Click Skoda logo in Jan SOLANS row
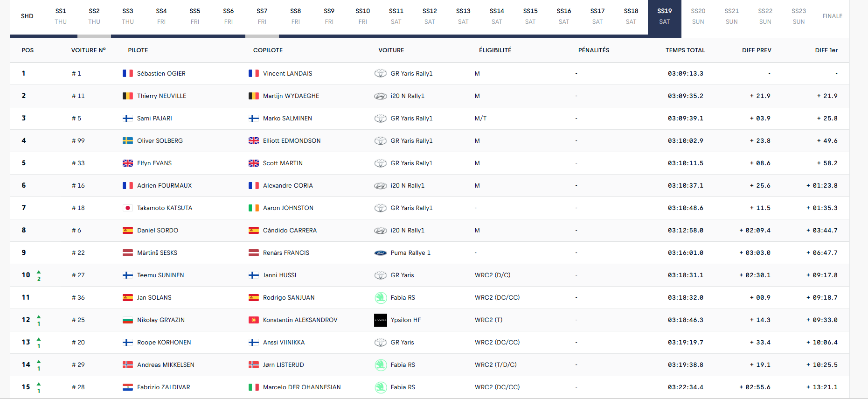 click(381, 297)
